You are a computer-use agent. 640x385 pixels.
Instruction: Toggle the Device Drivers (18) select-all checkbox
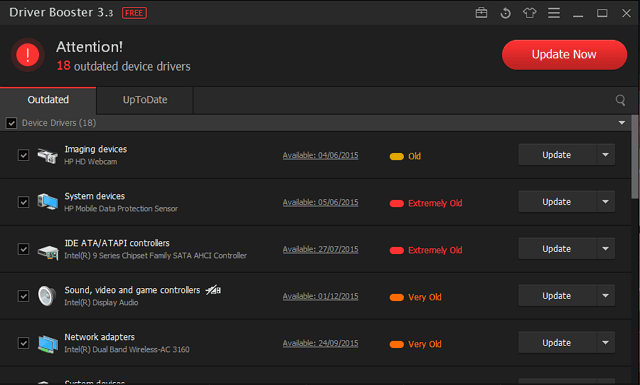coord(11,123)
